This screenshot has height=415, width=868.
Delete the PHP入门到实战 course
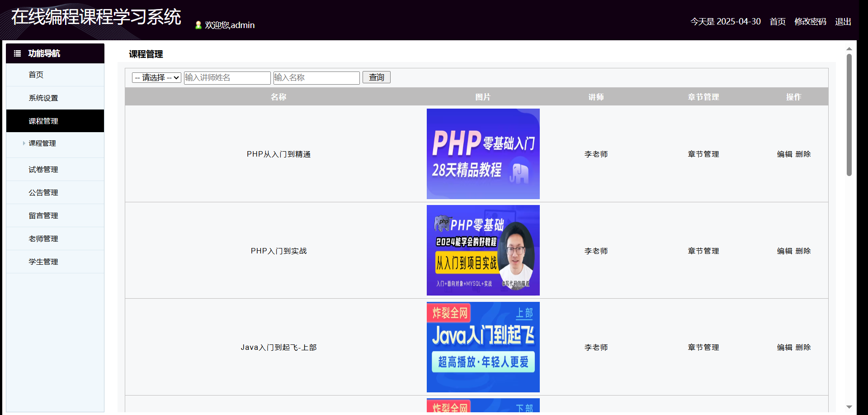pyautogui.click(x=803, y=251)
